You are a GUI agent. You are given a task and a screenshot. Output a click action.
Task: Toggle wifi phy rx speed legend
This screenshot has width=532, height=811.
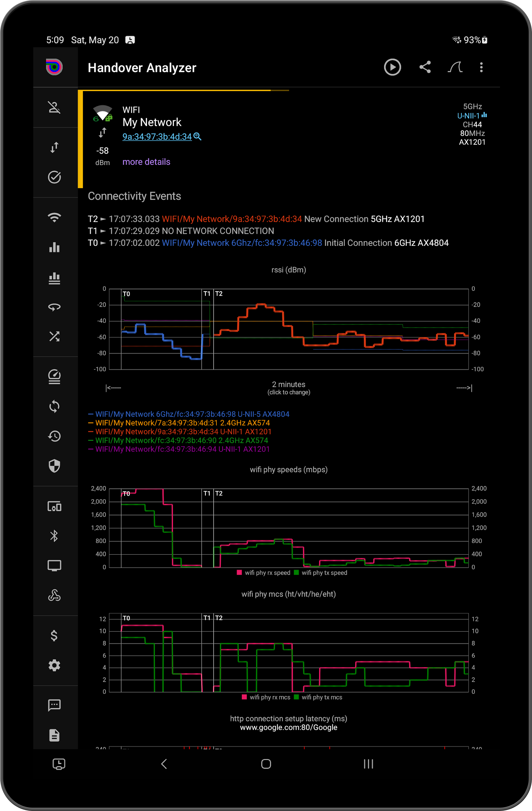click(264, 573)
